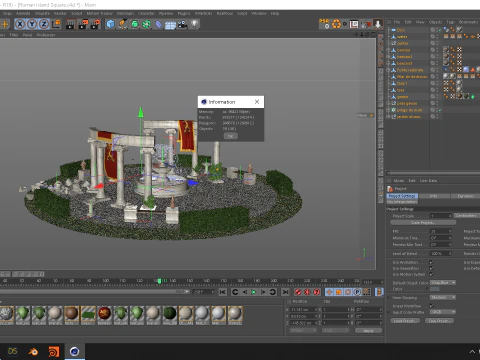Screen dimensions: 480x360
Task: Open the coordinate mode dropdown under Position
Action: 303,330
